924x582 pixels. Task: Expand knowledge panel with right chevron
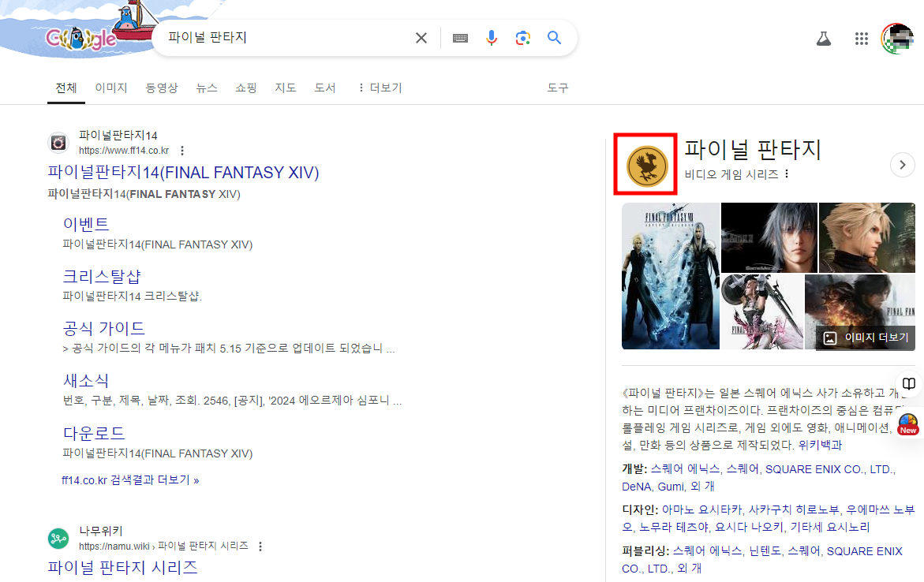(902, 165)
